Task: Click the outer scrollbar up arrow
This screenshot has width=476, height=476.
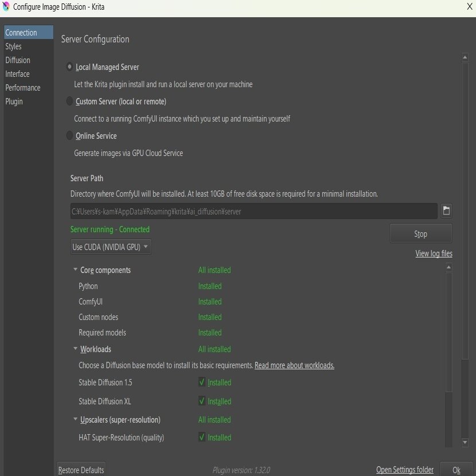Action: coord(465,57)
